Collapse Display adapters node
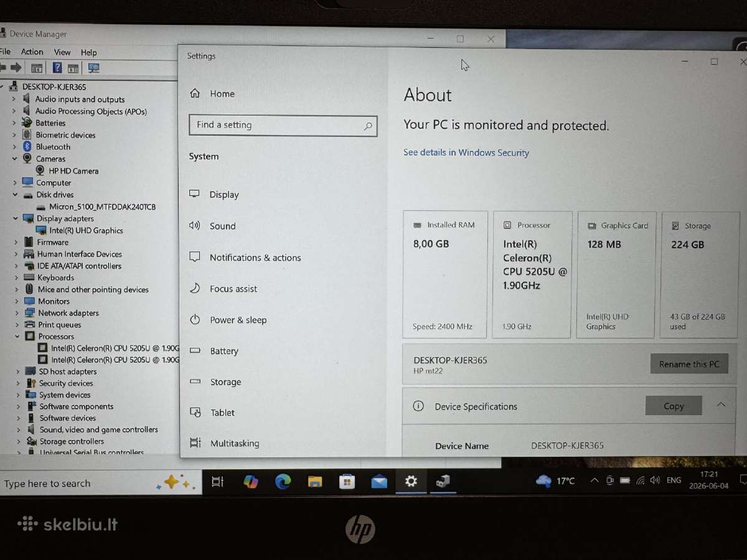The height and width of the screenshot is (560, 747). click(15, 218)
